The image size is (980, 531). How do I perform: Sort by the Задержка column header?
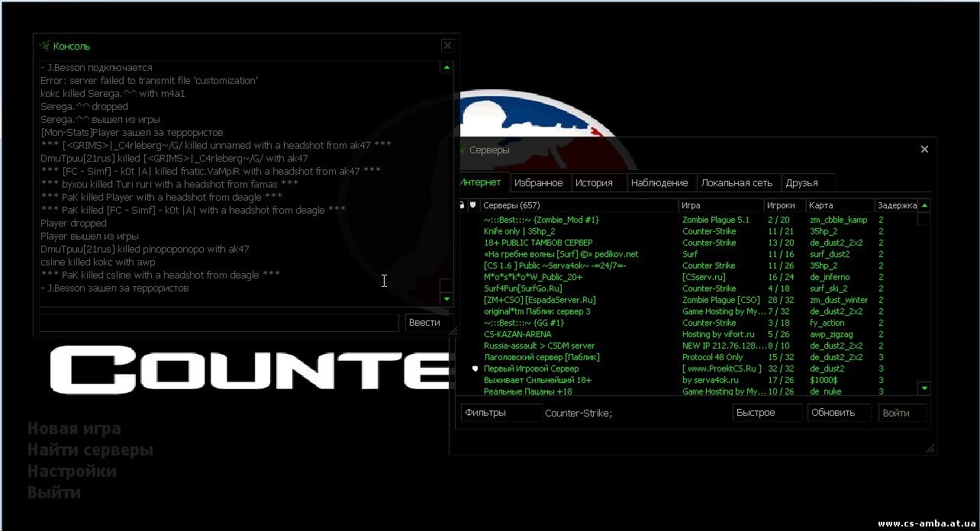coord(896,205)
